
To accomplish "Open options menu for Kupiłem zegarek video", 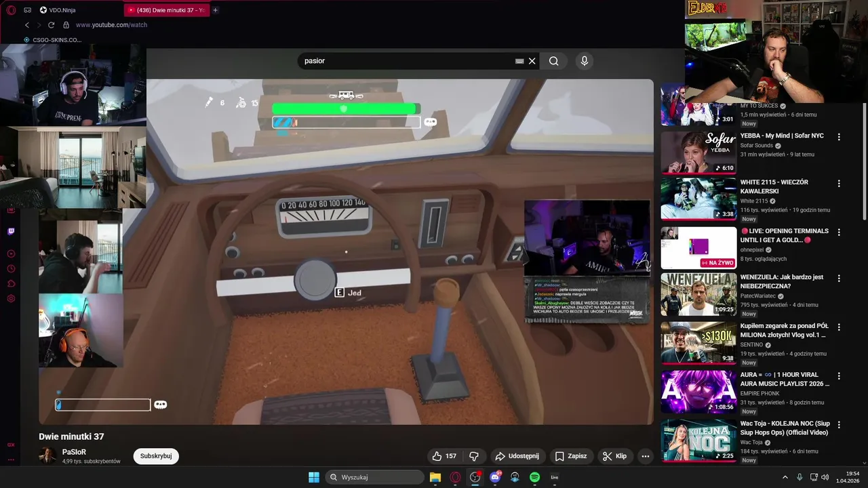I will 839,327.
